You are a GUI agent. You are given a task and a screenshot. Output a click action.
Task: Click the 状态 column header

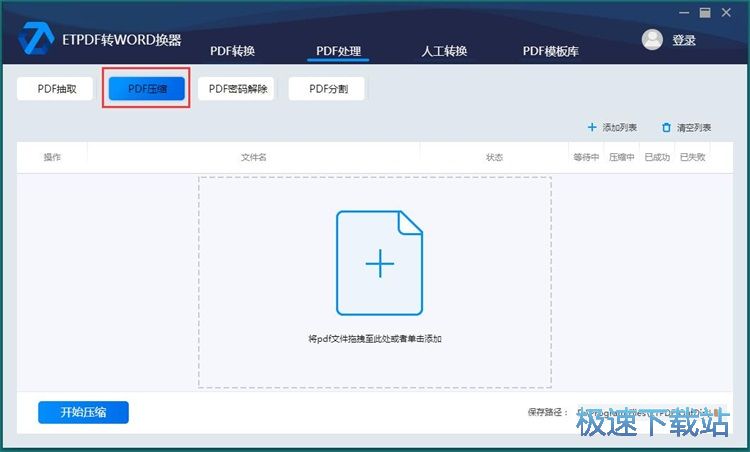coord(494,157)
